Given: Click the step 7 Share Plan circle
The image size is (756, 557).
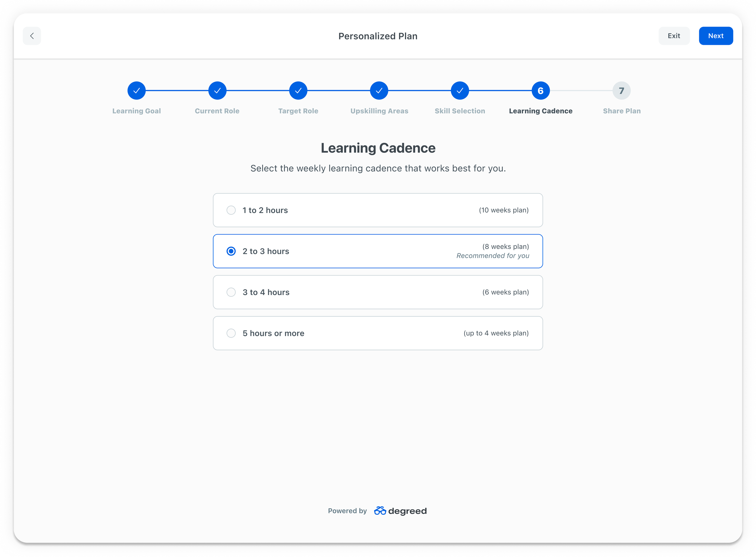Looking at the screenshot, I should pos(621,91).
